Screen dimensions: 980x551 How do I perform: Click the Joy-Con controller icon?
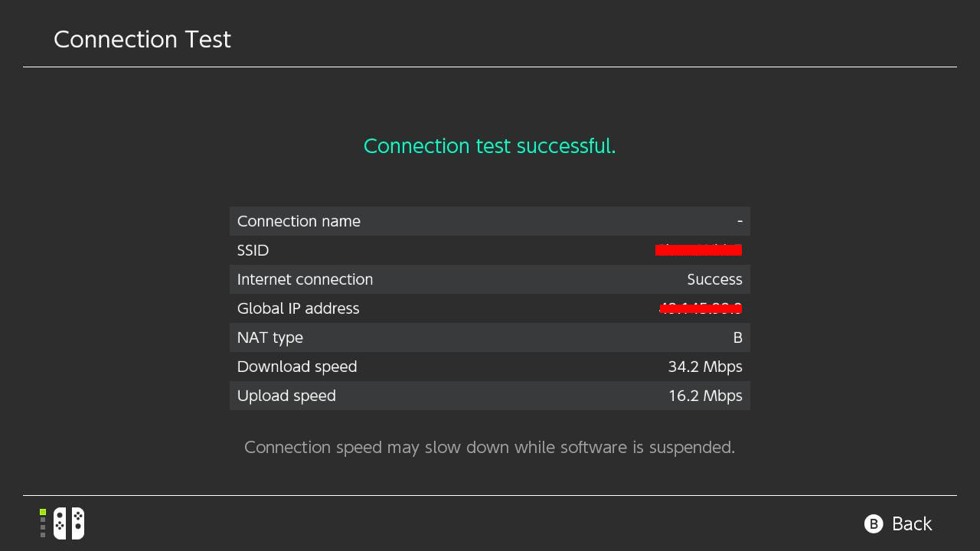pos(69,523)
